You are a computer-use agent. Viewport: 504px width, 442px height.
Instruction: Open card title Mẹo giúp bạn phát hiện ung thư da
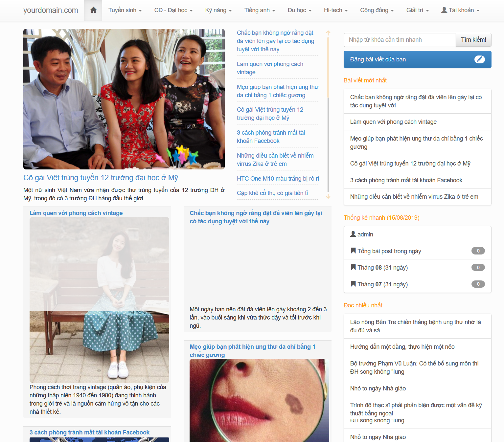pos(252,351)
